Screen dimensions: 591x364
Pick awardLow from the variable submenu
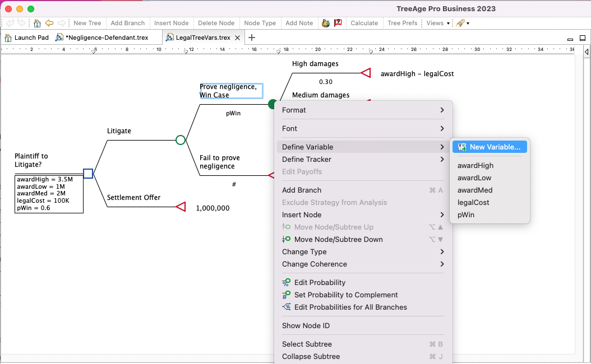click(490, 178)
